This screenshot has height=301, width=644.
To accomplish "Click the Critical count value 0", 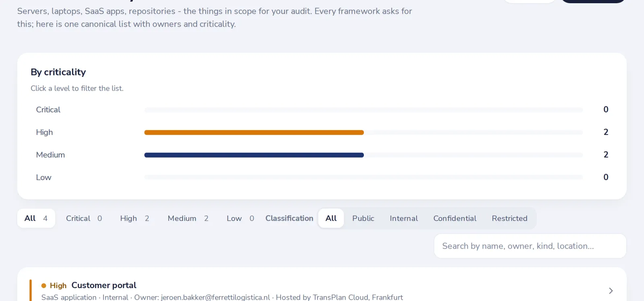I will (x=606, y=110).
